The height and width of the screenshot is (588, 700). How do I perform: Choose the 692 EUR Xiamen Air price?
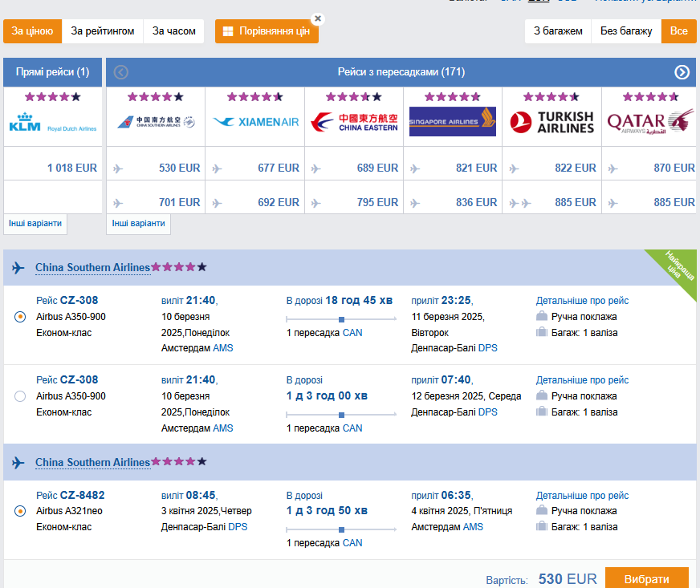279,202
